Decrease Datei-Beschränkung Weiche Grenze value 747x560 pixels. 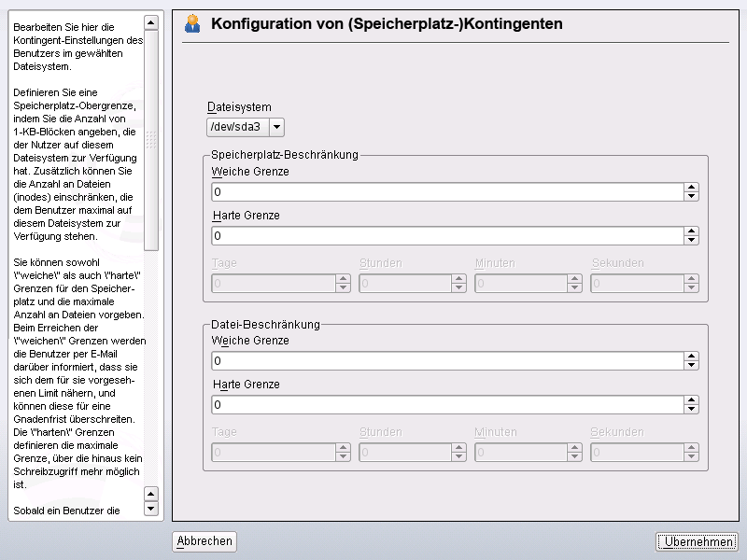click(691, 365)
